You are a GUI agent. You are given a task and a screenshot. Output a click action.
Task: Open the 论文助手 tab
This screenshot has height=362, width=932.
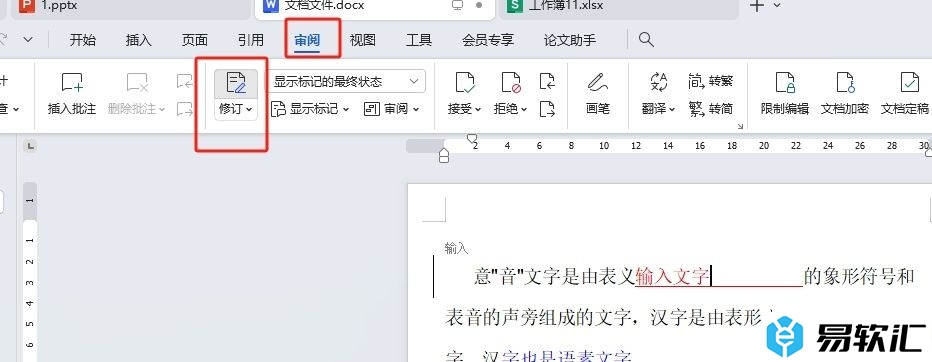pos(570,40)
